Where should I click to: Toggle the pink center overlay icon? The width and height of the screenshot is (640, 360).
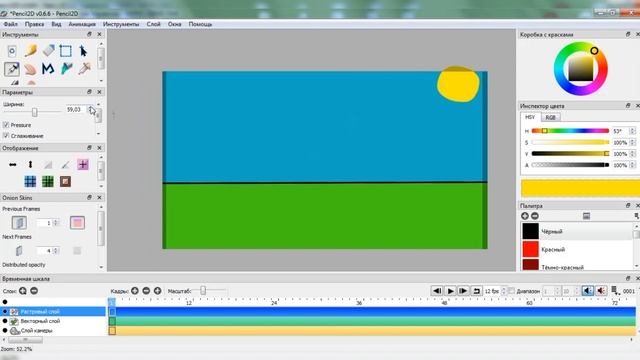tap(83, 164)
